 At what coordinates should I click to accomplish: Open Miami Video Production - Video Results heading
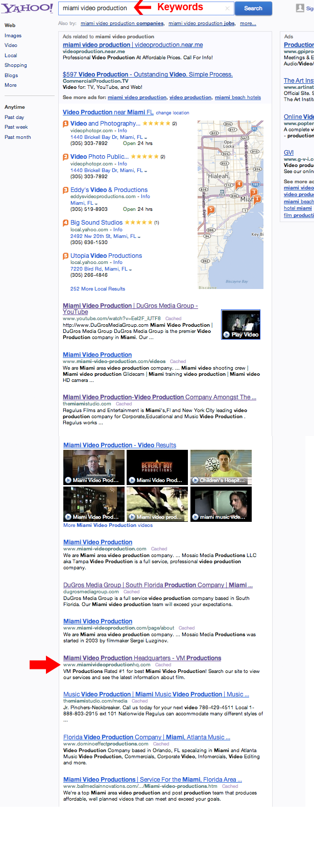[119, 445]
